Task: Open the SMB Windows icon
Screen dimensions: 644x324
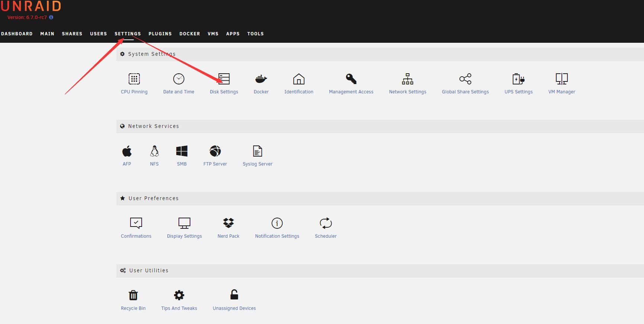Action: 182,151
